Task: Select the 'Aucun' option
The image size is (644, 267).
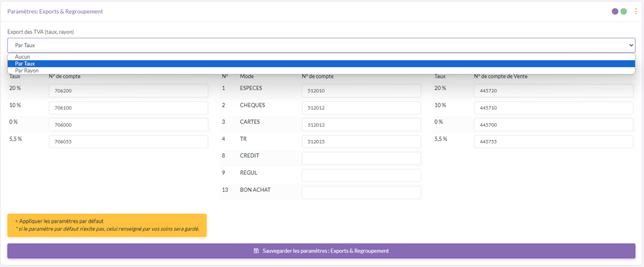Action: [x=22, y=57]
